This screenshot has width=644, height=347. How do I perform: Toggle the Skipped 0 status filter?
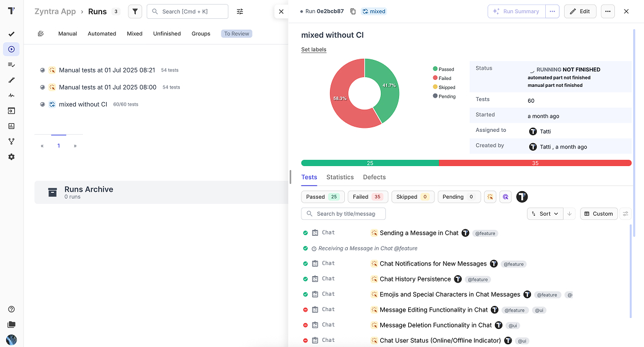click(x=412, y=197)
